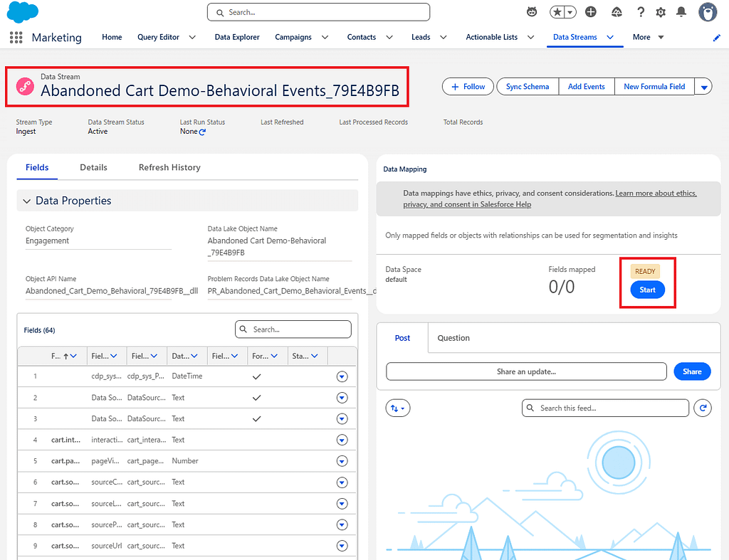Screen dimensions: 729x560
Task: Search within the Fields list box
Action: (x=293, y=329)
